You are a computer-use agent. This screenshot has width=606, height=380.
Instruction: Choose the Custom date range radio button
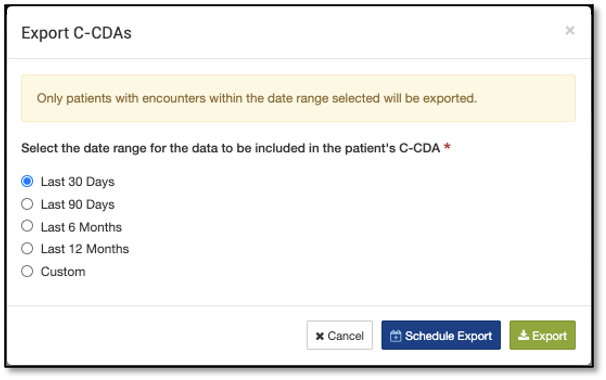(x=27, y=271)
